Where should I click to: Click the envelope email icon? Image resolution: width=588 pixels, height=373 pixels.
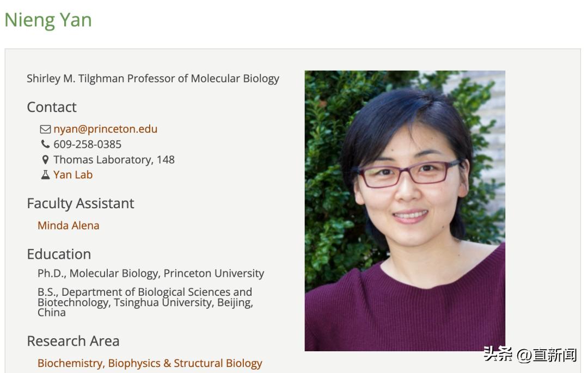tap(45, 129)
